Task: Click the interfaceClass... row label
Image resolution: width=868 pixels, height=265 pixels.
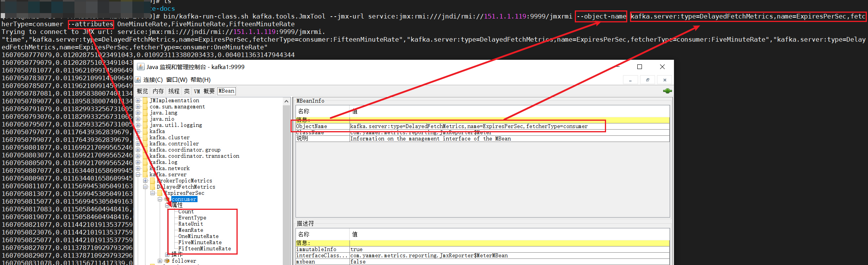Action: click(x=323, y=256)
